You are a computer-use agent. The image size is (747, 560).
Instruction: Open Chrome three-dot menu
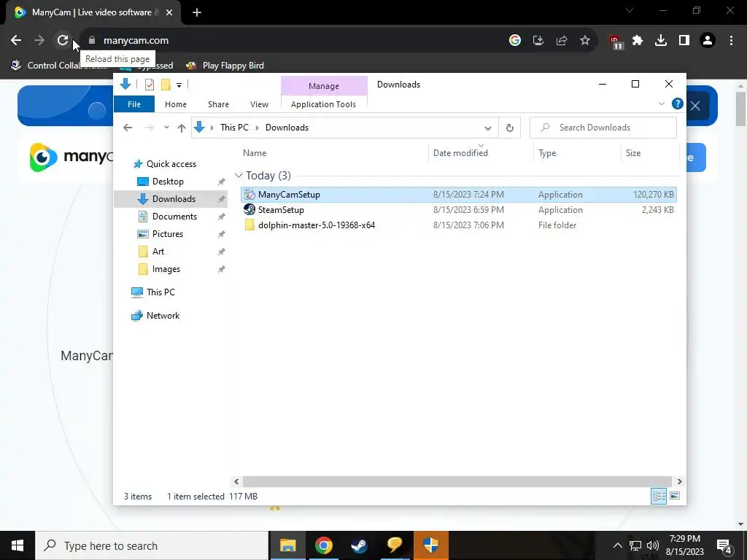pyautogui.click(x=731, y=41)
